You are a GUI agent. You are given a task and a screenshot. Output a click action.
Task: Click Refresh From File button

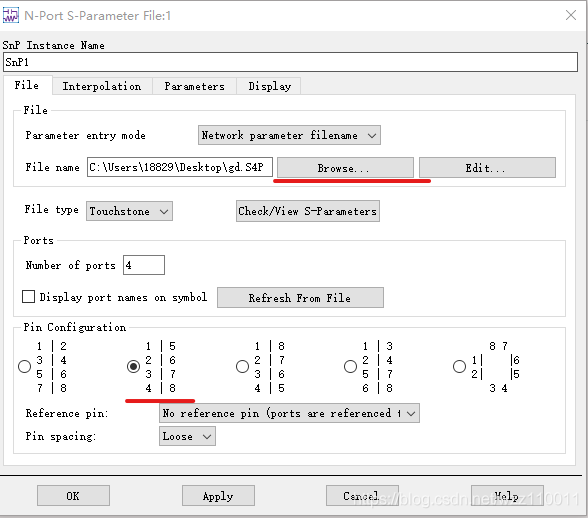point(300,298)
